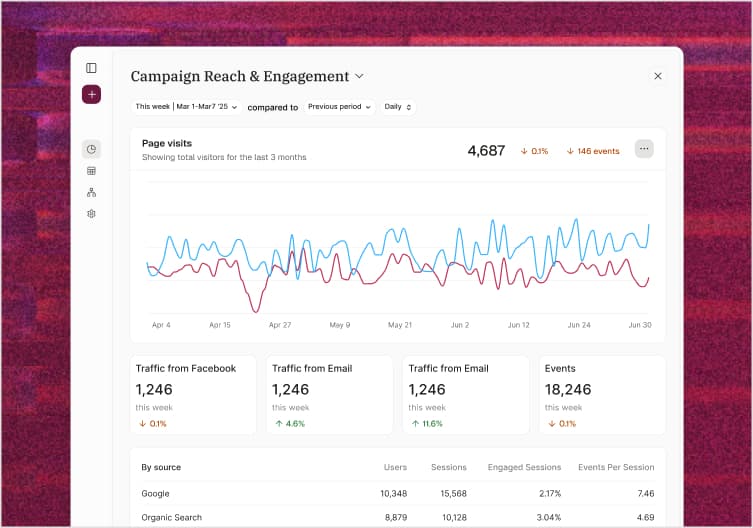Click the maroon plus add button

91,94
